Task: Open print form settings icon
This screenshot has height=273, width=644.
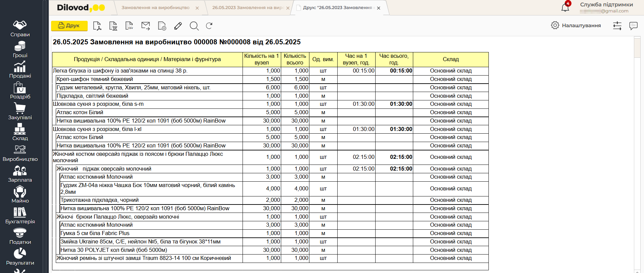Action: tap(162, 26)
